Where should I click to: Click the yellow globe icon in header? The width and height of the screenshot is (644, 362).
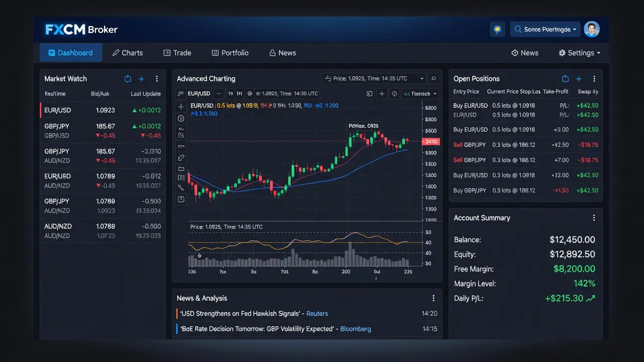[497, 29]
